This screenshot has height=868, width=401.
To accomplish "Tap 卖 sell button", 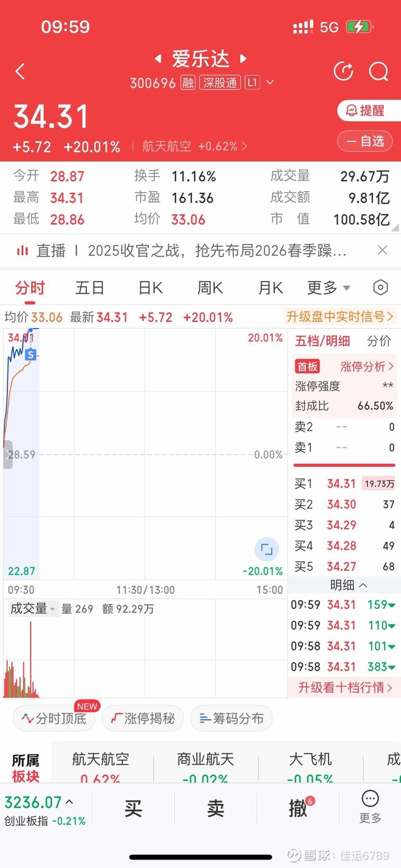I will coord(216,808).
